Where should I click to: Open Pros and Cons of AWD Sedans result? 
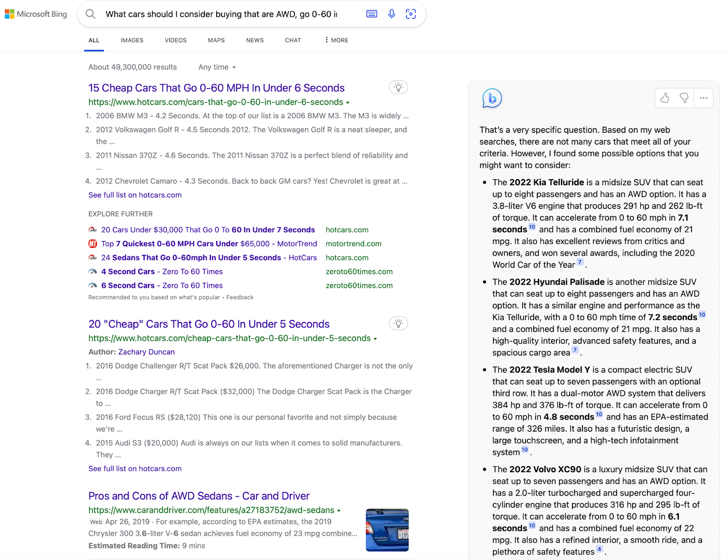(x=199, y=496)
